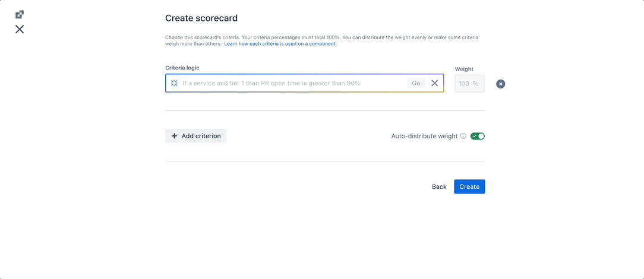Click the Auto-distribute weight label text
644x279 pixels.
click(x=424, y=136)
